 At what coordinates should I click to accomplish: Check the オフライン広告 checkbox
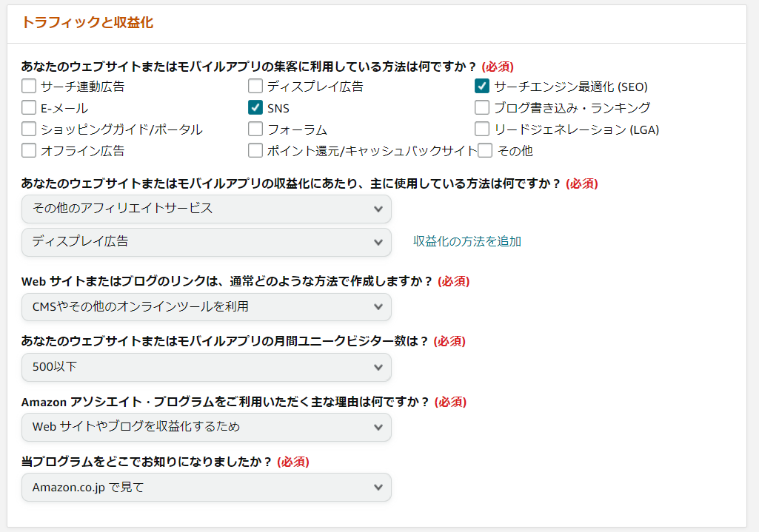click(x=29, y=151)
